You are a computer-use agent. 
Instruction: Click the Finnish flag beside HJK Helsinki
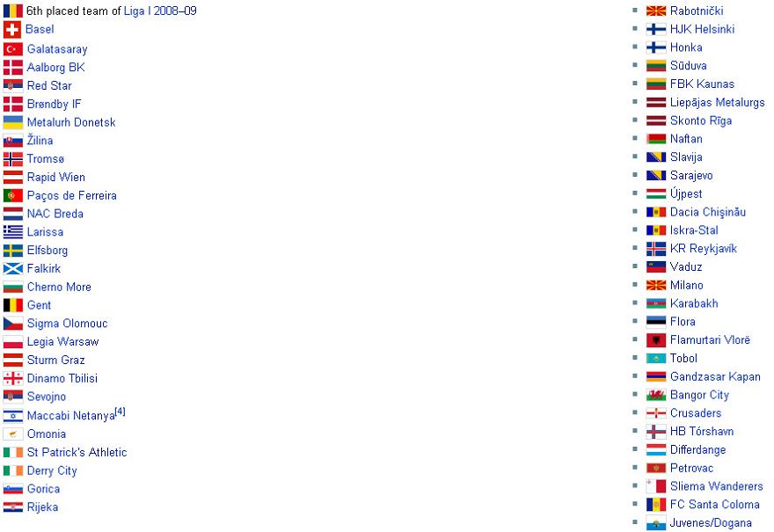tap(656, 29)
